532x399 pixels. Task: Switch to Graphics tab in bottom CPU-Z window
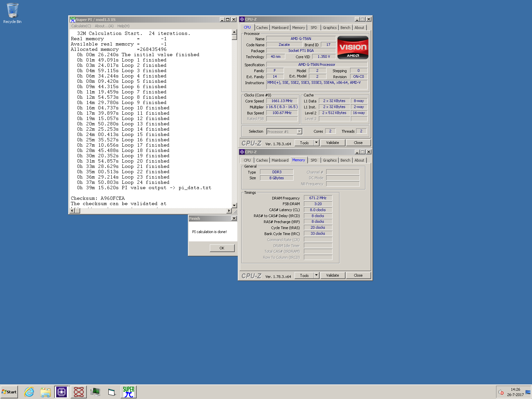click(x=330, y=160)
